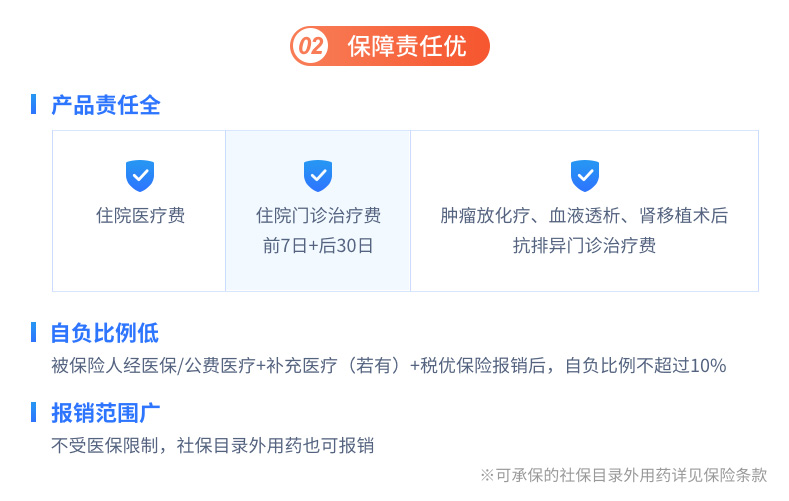The image size is (789, 501).
Task: Click the 自负比例不超过10% description text
Action: pos(646,365)
